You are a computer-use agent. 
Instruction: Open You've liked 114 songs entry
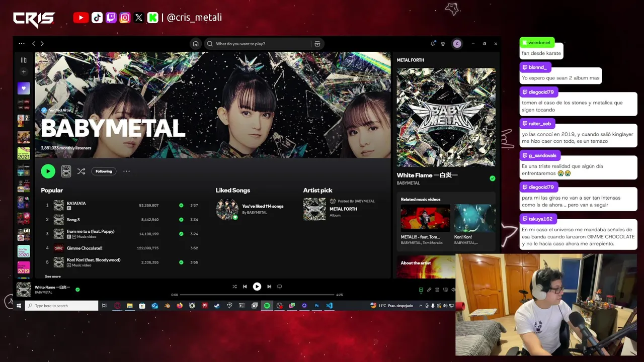263,206
